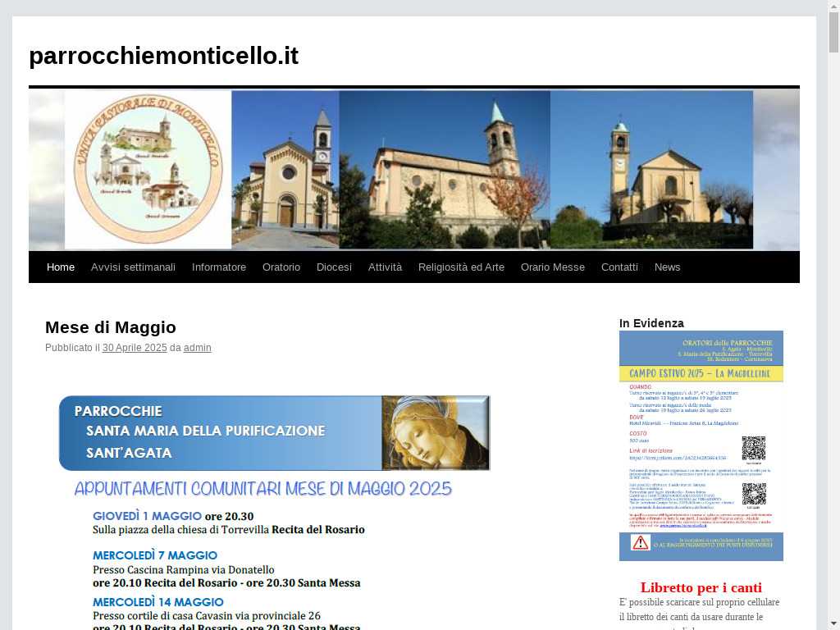This screenshot has width=840, height=630.
Task: Go to Avvisi settimanali page
Action: click(x=133, y=267)
